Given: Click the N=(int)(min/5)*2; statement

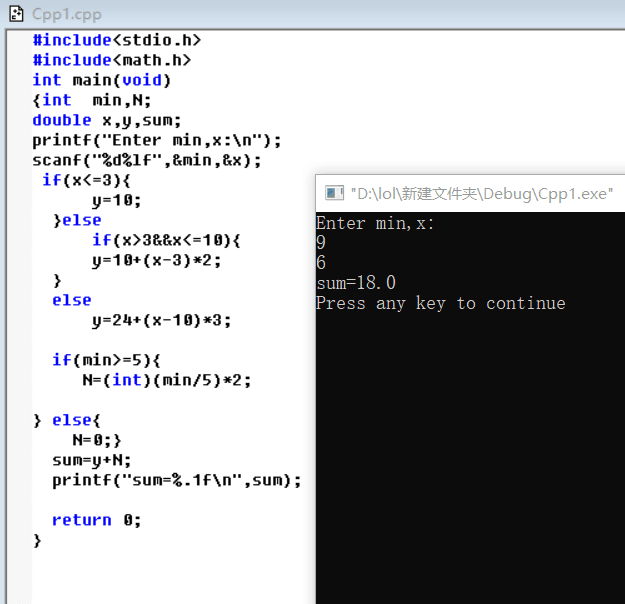Looking at the screenshot, I should [167, 380].
